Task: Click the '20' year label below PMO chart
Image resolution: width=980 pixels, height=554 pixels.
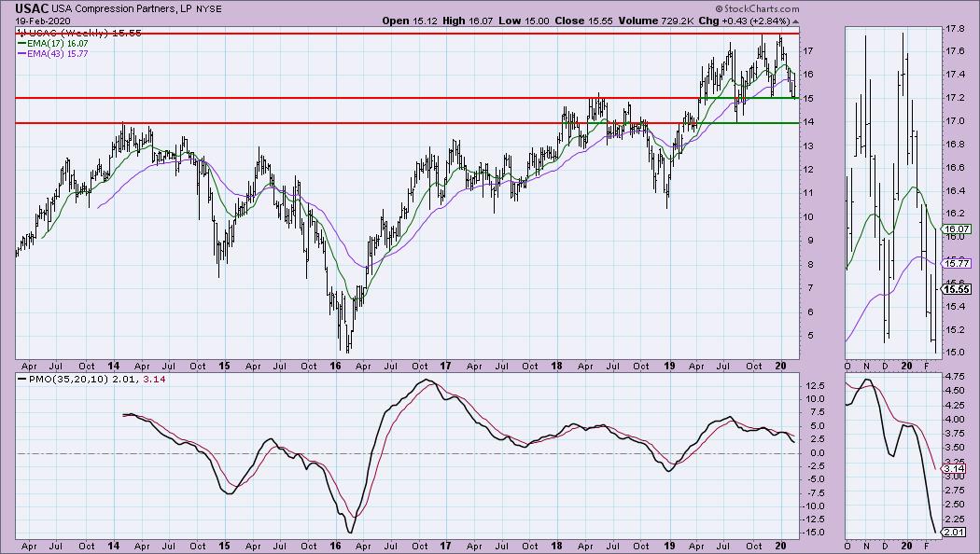Action: [780, 546]
